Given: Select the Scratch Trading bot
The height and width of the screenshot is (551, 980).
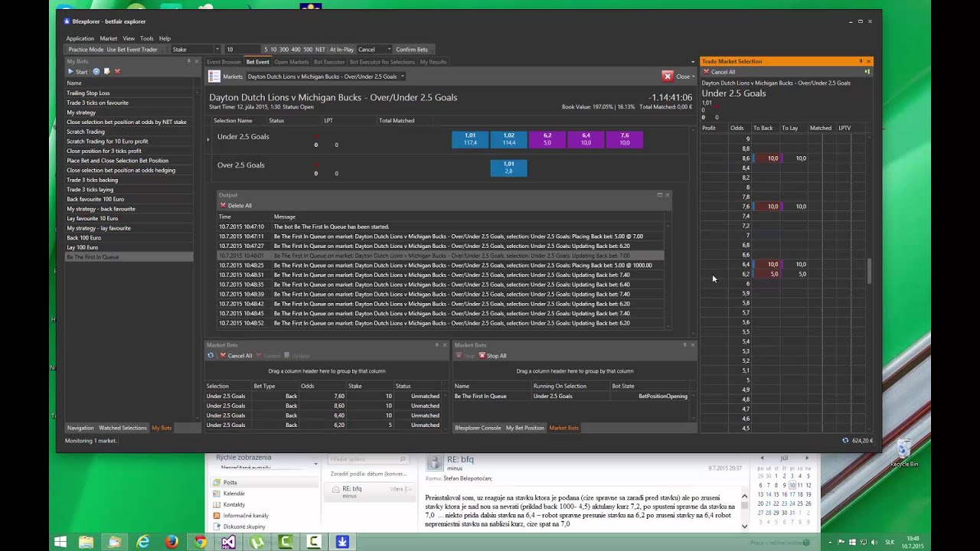Looking at the screenshot, I should tap(129, 132).
